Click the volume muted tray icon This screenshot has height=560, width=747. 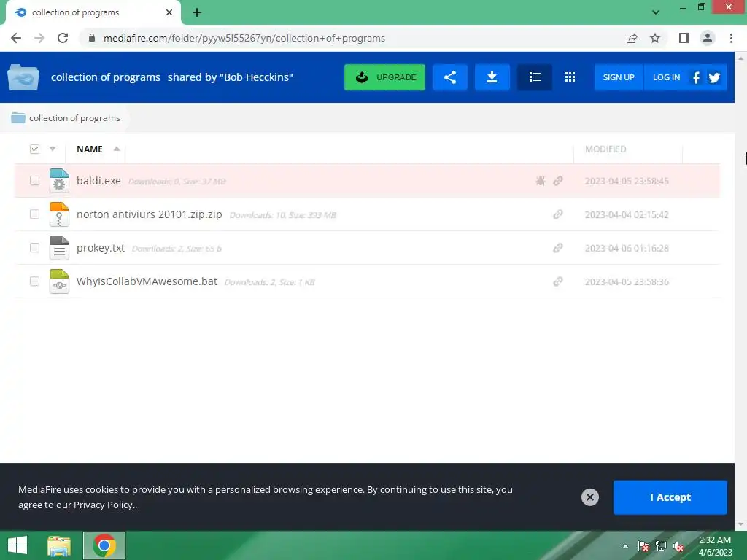click(678, 546)
